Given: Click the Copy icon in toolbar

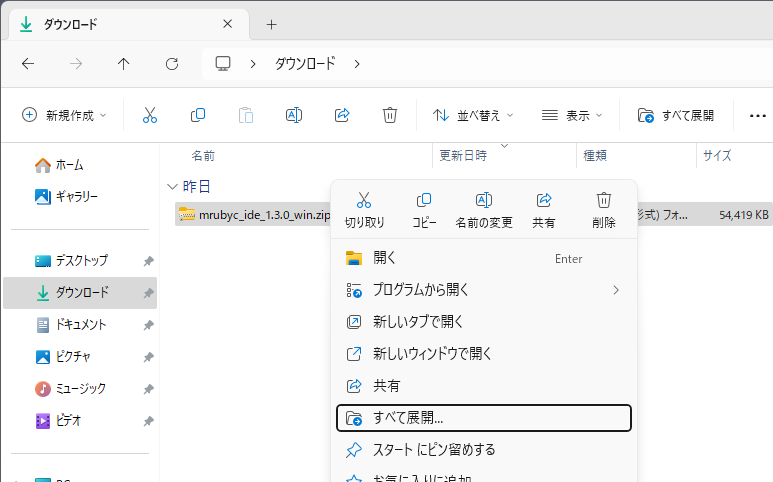Looking at the screenshot, I should tap(198, 115).
